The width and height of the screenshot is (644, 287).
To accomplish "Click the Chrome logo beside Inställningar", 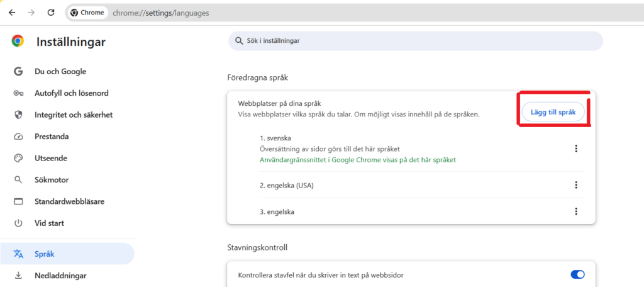I will pyautogui.click(x=18, y=42).
